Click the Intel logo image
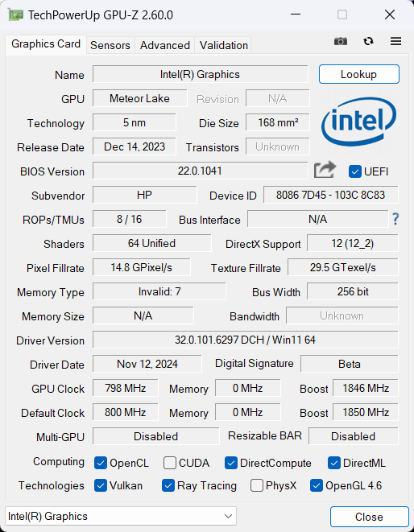Viewport: 414px width, 532px height. tap(358, 122)
